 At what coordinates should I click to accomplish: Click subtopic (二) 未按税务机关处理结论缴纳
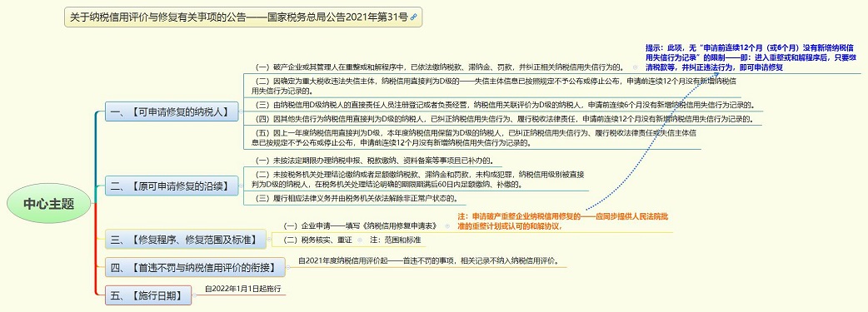[417, 179]
